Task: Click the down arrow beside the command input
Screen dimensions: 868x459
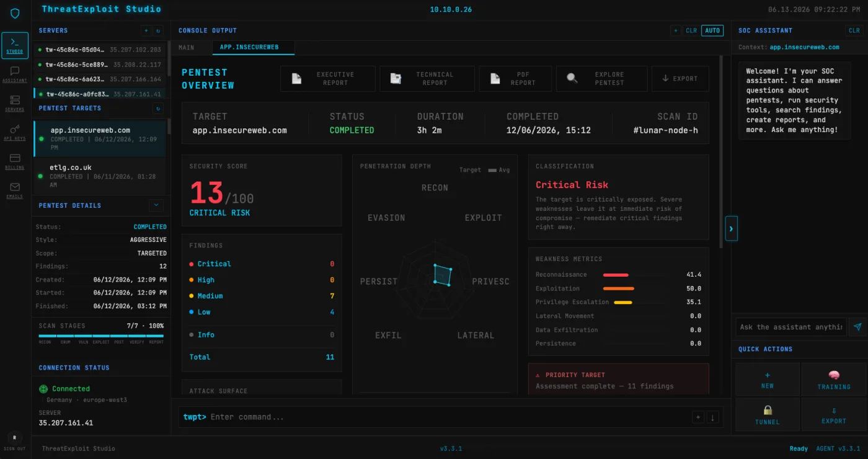Action: coord(712,417)
